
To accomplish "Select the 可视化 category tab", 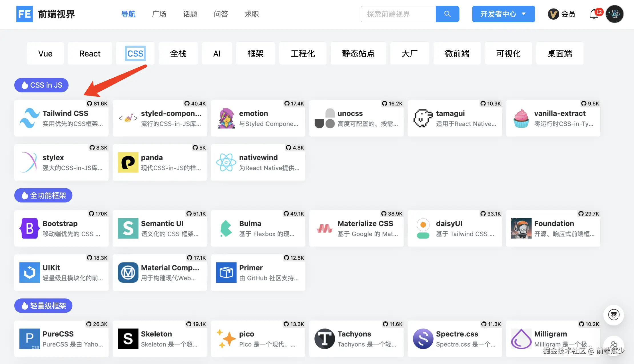I will [508, 53].
